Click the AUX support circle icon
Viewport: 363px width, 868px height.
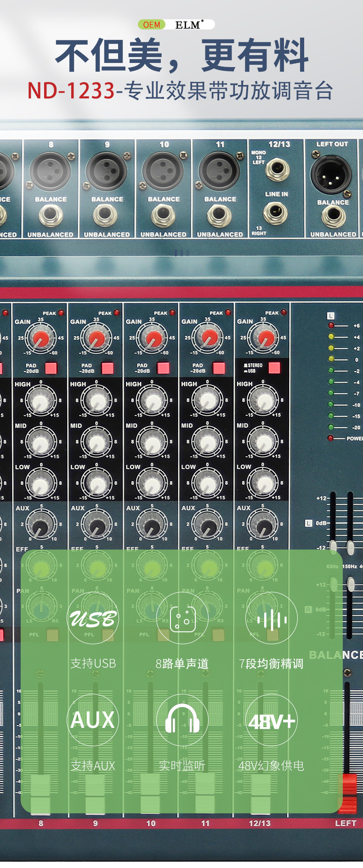[x=93, y=720]
